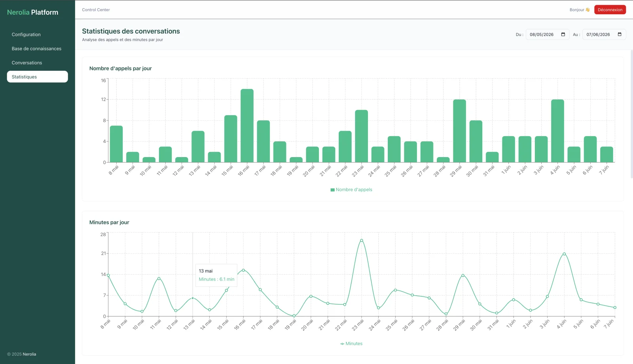Open calendar picker of the Au date field
Viewport: 633px width, 364px height.
tap(620, 34)
